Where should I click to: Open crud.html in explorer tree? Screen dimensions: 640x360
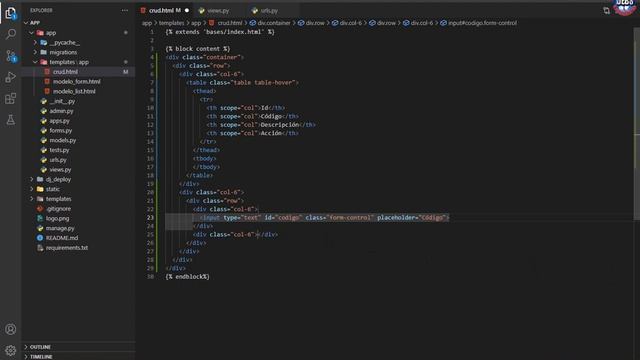65,72
